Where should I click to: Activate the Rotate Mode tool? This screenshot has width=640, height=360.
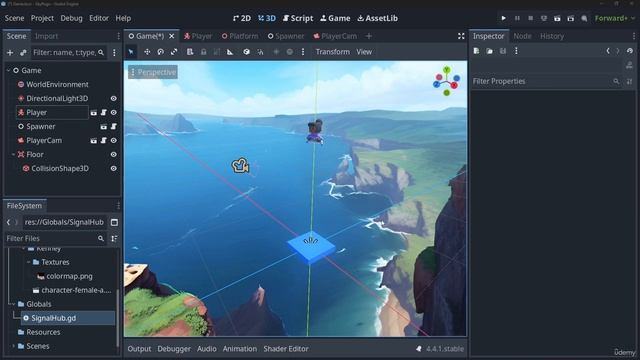pyautogui.click(x=160, y=52)
